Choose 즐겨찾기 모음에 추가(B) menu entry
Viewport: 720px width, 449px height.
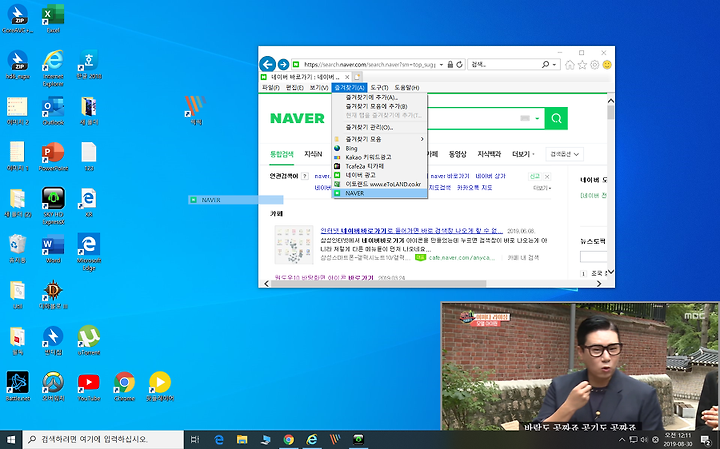[x=379, y=106]
